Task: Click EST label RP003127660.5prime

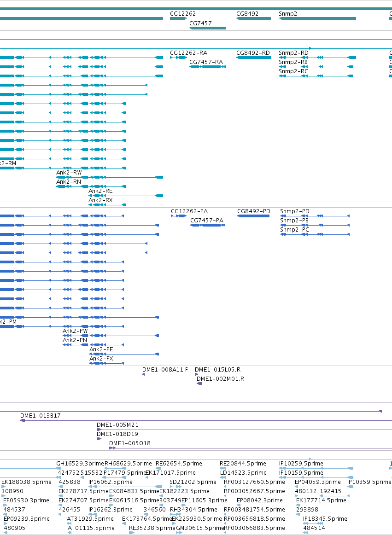Action: click(254, 482)
